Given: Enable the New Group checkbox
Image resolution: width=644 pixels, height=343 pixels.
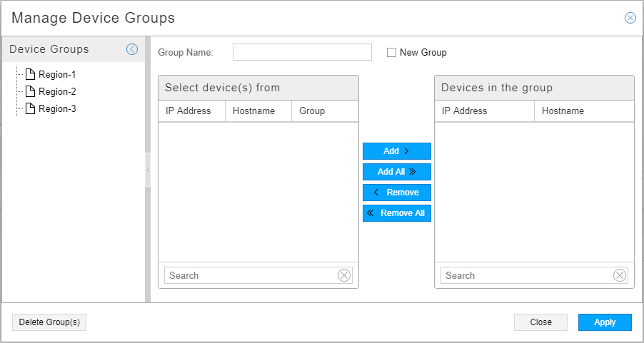Looking at the screenshot, I should [x=391, y=52].
